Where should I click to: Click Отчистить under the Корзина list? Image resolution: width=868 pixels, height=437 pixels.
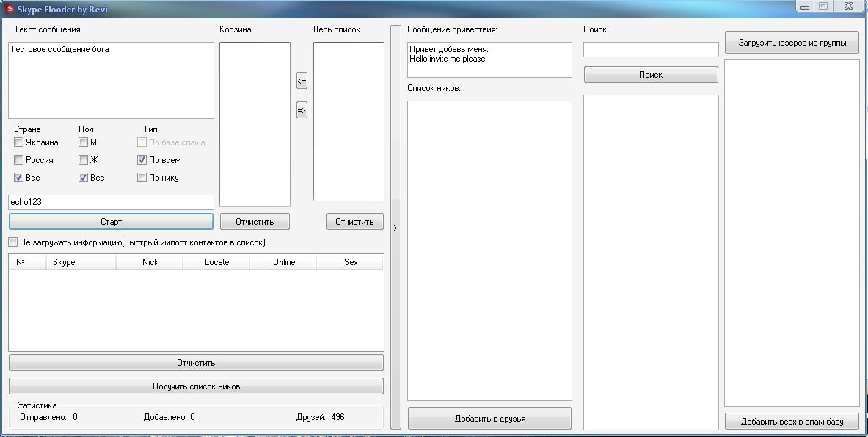255,222
